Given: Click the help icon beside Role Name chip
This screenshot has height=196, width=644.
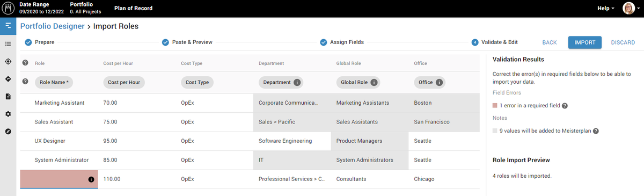Looking at the screenshot, I should pos(25,82).
